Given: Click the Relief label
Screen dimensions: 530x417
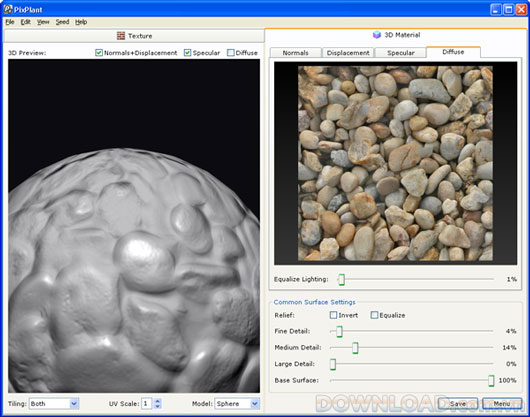Looking at the screenshot, I should [x=285, y=315].
